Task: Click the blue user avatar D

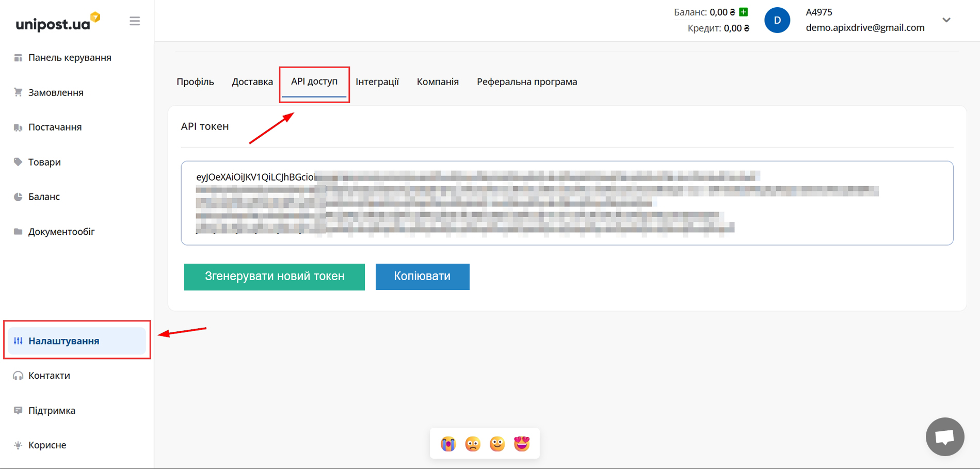Action: (777, 21)
